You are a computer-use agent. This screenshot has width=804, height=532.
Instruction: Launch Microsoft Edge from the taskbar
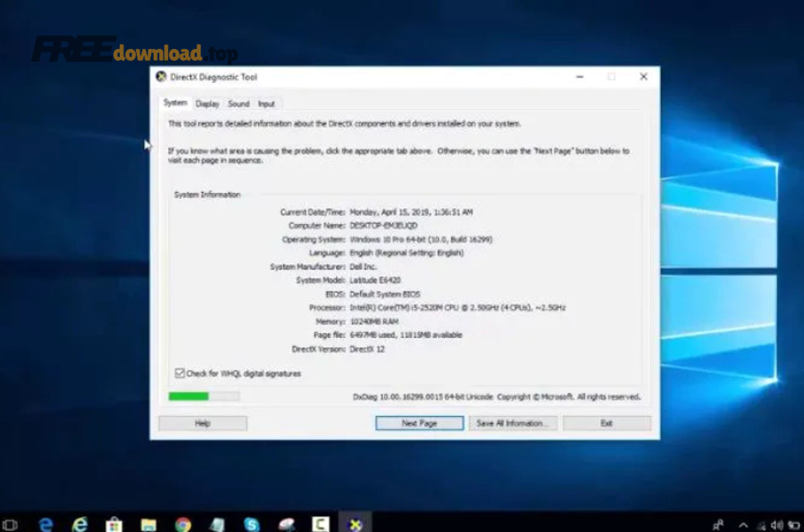pyautogui.click(x=46, y=524)
